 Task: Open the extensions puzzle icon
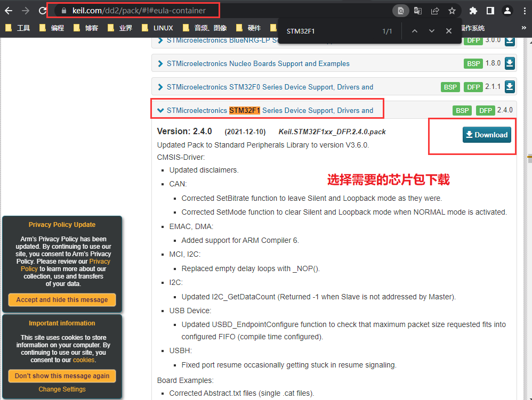473,11
